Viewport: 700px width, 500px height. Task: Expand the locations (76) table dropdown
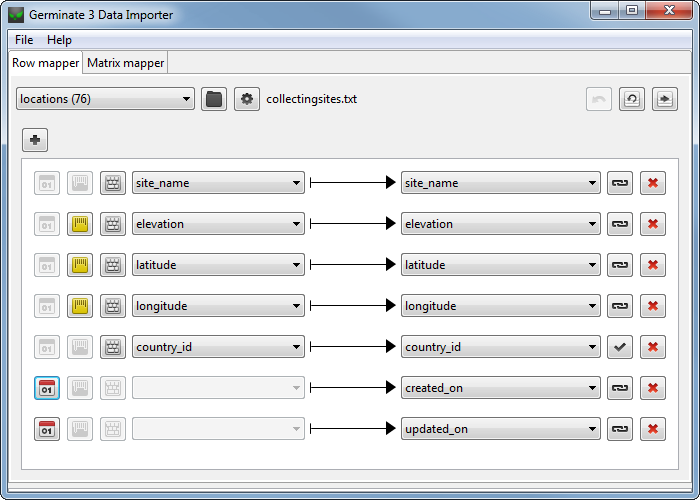105,99
